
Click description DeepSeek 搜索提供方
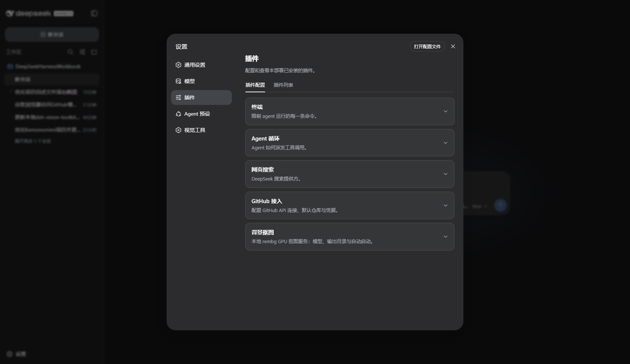pos(276,179)
